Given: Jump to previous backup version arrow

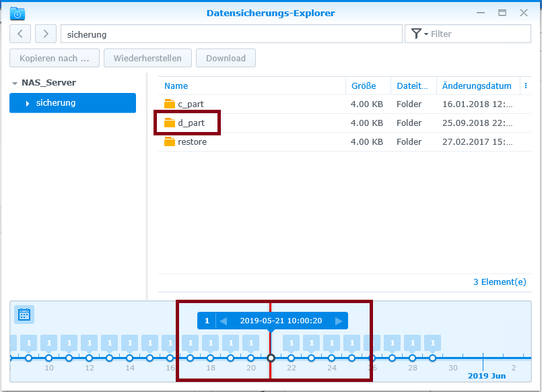Looking at the screenshot, I should click(x=224, y=321).
